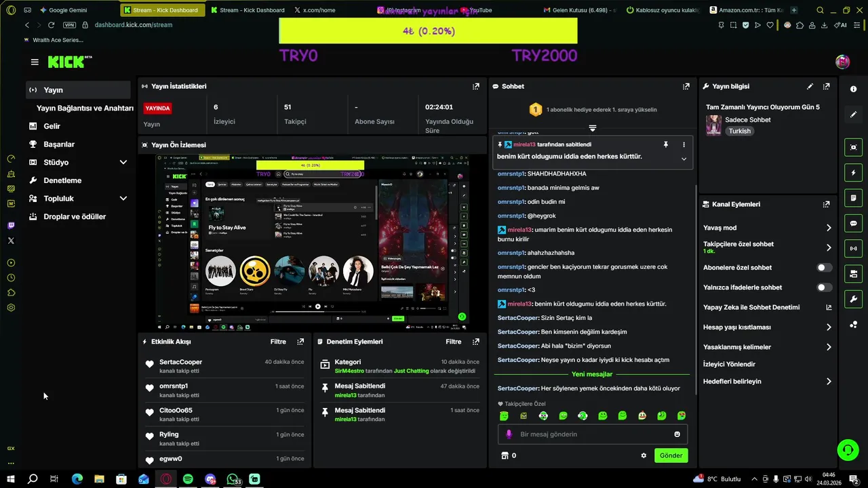Open pinned message three-dot options
This screenshot has height=488, width=868.
tap(684, 144)
